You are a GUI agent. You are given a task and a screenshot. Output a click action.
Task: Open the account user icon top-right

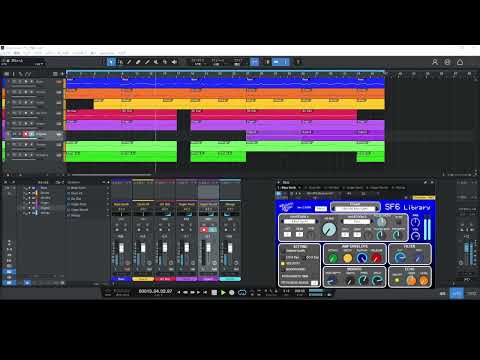435,62
